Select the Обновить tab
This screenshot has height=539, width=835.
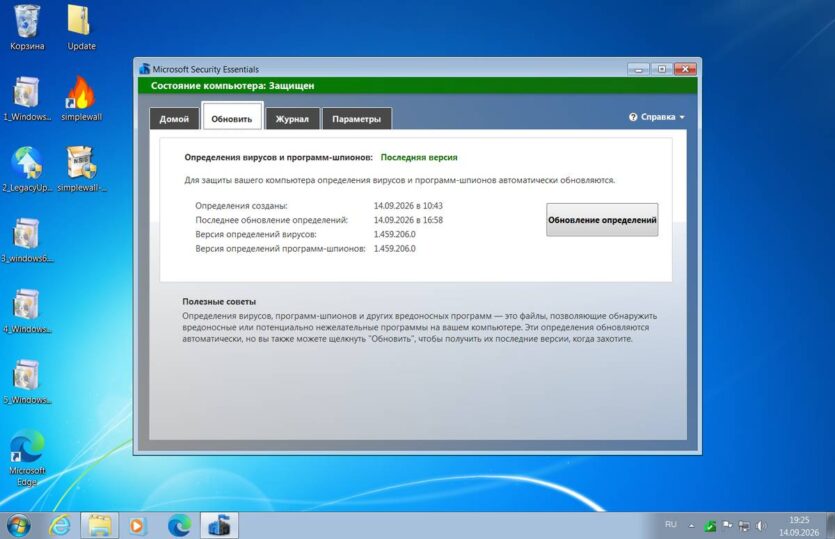232,117
